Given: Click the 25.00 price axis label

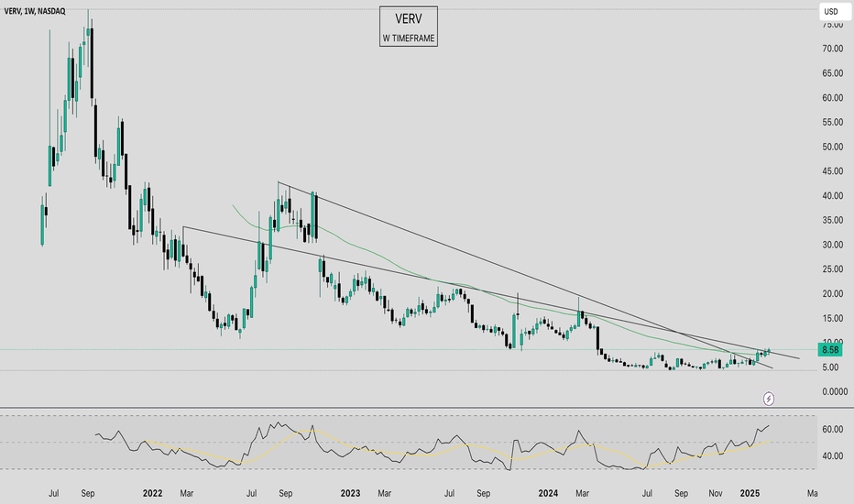Looking at the screenshot, I should click(x=833, y=269).
